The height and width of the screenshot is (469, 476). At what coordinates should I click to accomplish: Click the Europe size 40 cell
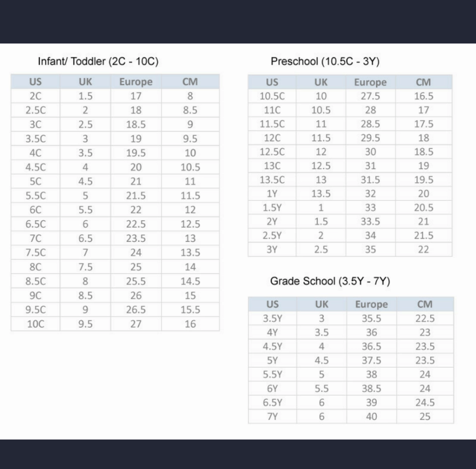pyautogui.click(x=372, y=416)
